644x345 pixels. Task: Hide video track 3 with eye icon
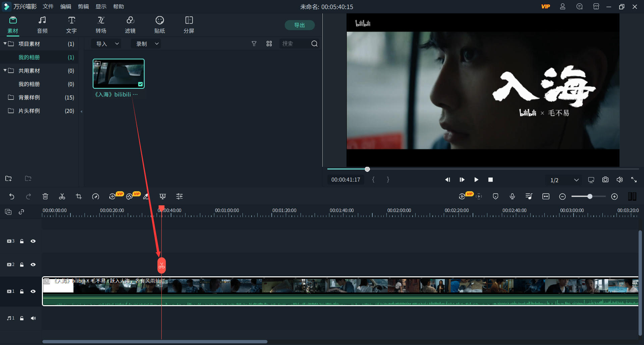33,241
